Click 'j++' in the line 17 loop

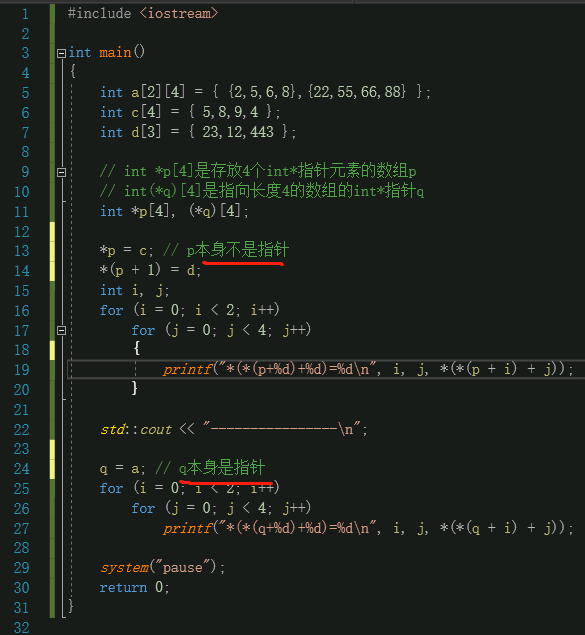tap(294, 330)
